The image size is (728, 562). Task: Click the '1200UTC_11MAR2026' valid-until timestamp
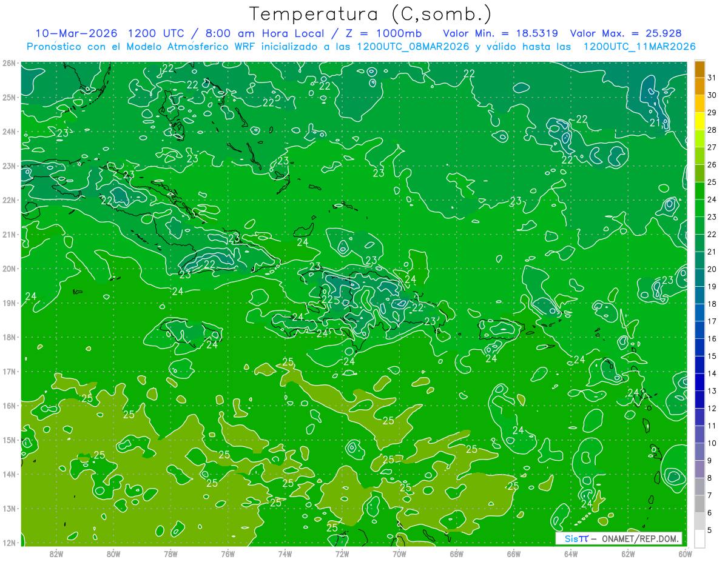639,47
